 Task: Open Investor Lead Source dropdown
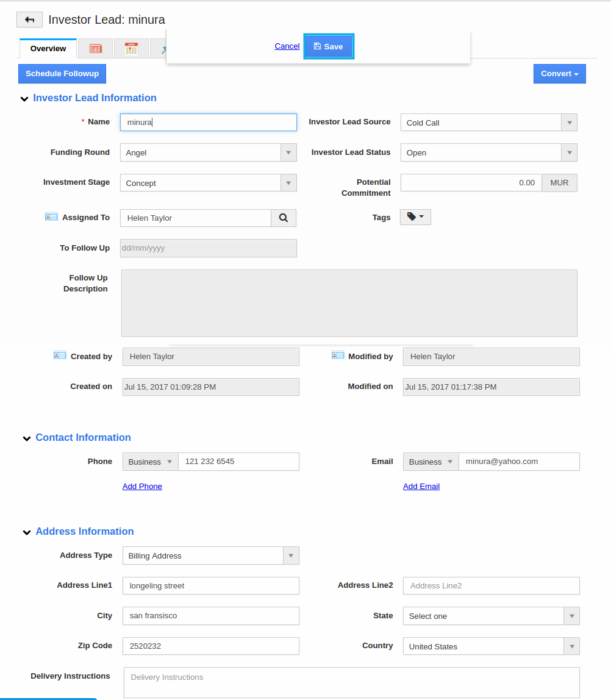pyautogui.click(x=488, y=123)
